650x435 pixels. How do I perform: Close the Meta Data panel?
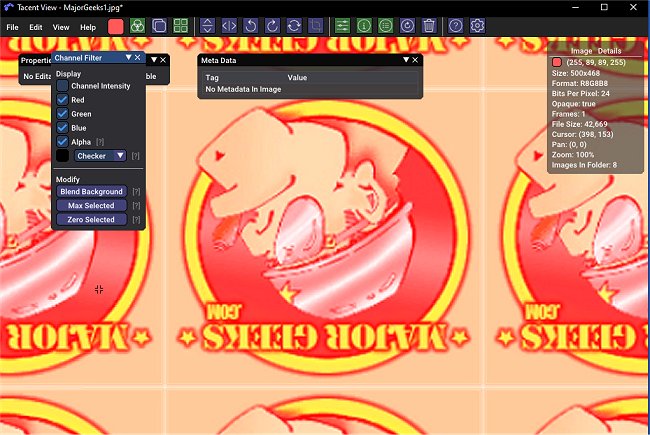(415, 60)
